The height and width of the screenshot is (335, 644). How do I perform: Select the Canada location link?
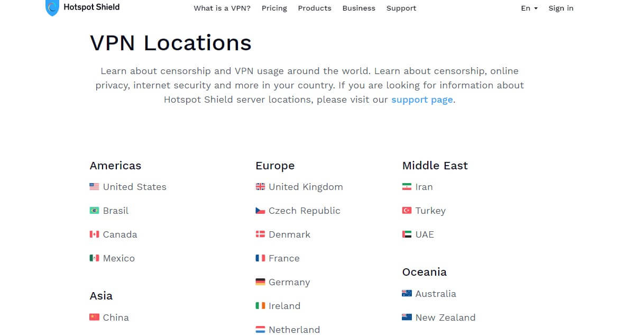(x=120, y=234)
